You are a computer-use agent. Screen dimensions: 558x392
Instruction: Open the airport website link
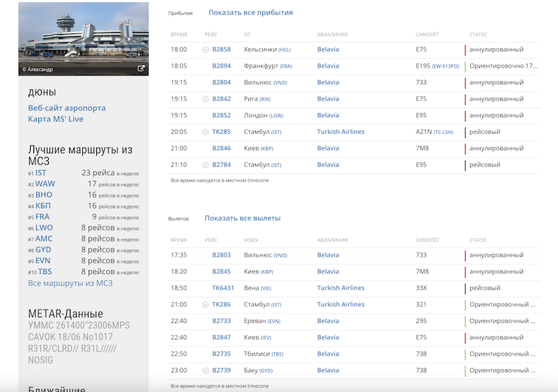(x=67, y=108)
